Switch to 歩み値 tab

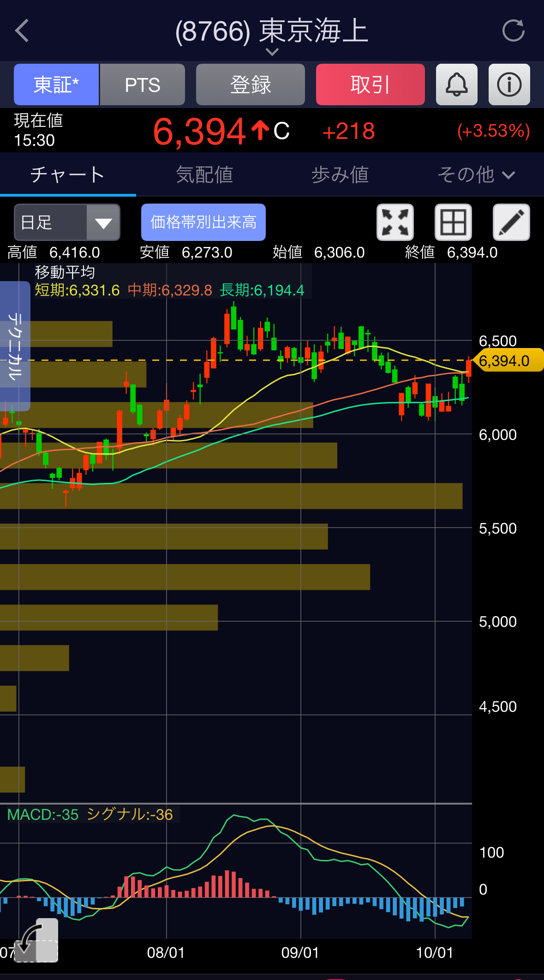[340, 175]
